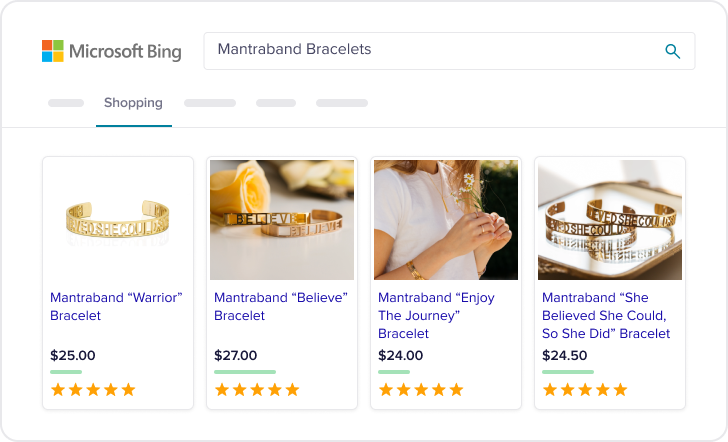
Task: Open the first placeholder tab after Shopping
Action: pos(210,103)
